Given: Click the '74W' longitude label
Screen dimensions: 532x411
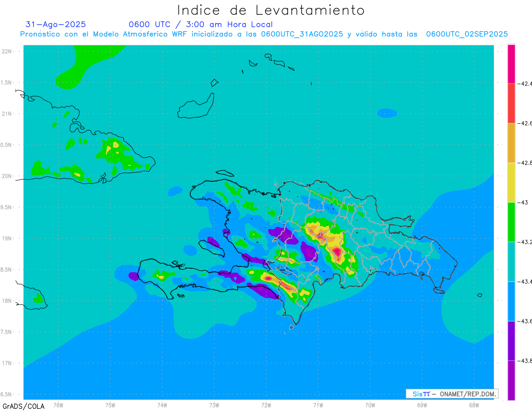Looking at the screenshot, I should point(162,405).
